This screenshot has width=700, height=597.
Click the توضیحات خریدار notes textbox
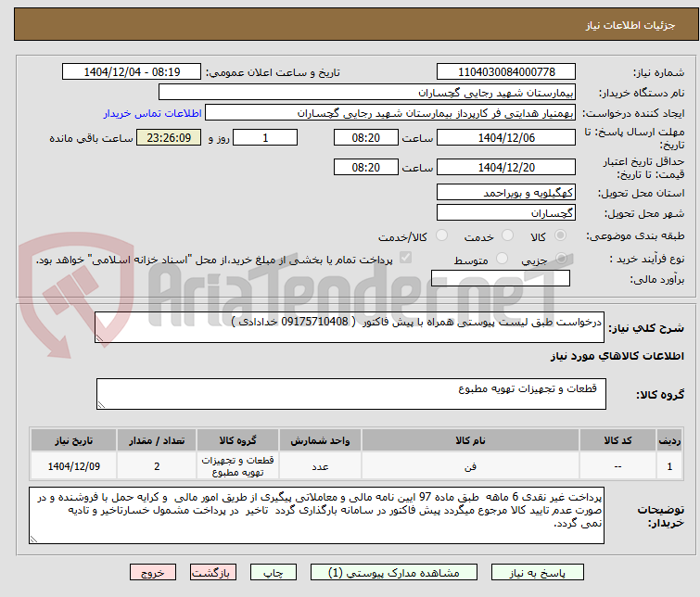click(316, 515)
